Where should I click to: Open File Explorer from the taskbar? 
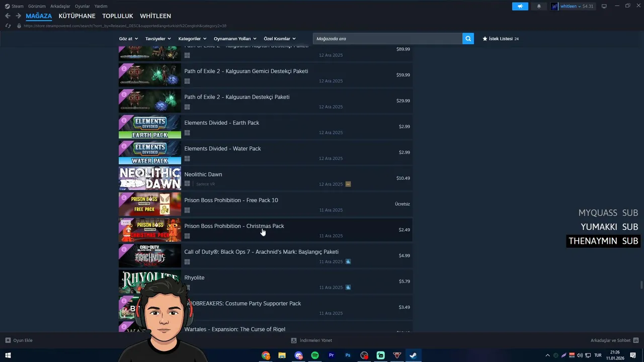click(x=282, y=355)
